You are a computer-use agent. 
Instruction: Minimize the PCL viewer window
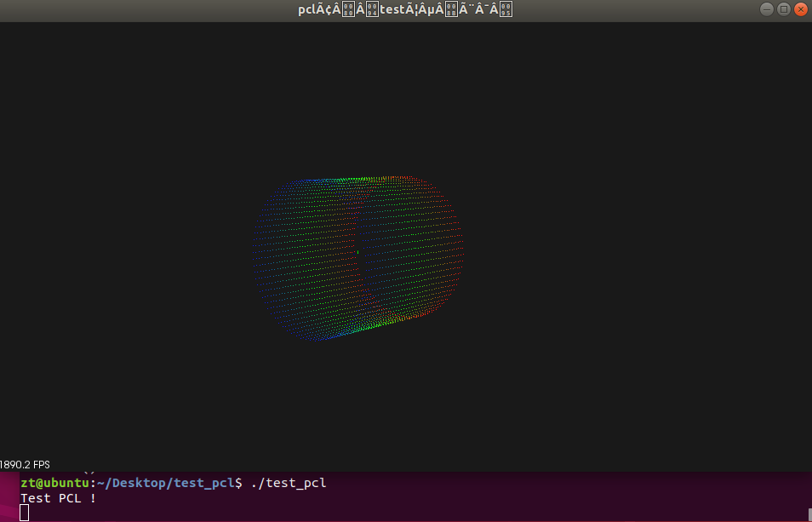point(767,9)
